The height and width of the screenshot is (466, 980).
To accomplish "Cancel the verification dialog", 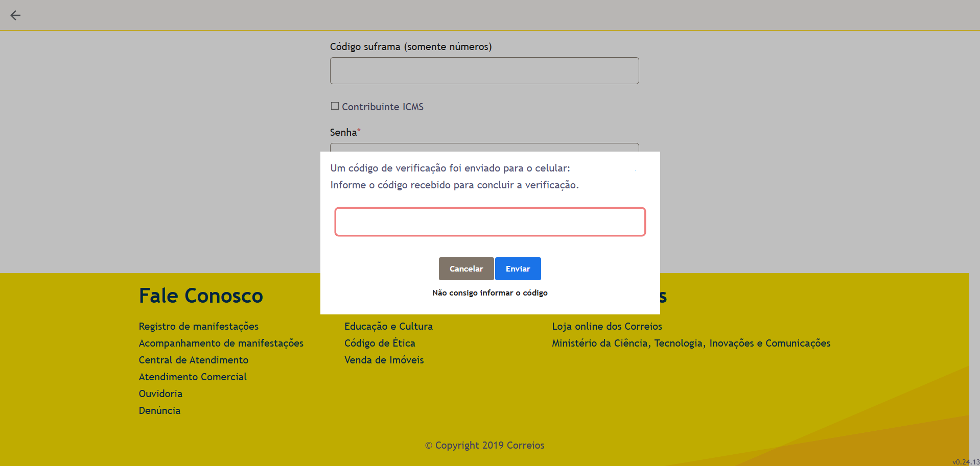I will tap(466, 268).
